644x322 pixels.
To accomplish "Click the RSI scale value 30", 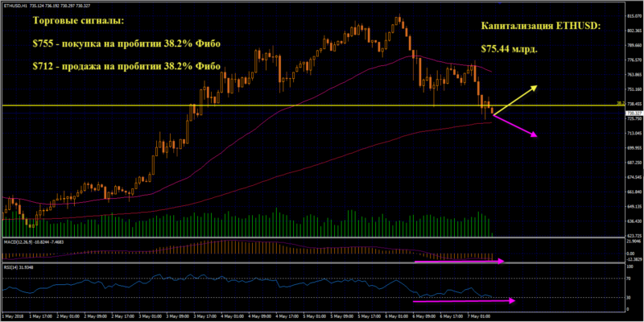I will click(x=629, y=297).
